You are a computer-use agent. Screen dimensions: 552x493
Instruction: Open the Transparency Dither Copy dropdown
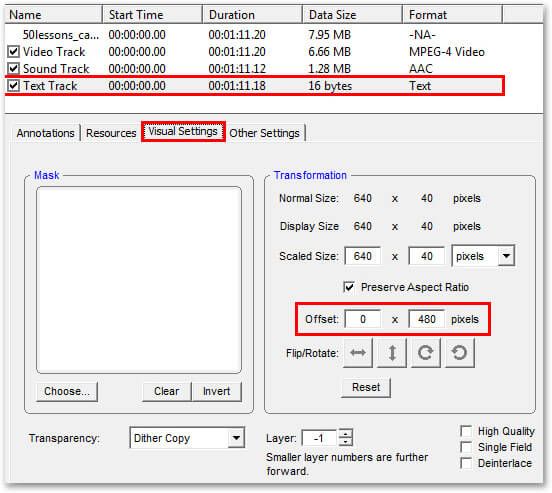[236, 438]
